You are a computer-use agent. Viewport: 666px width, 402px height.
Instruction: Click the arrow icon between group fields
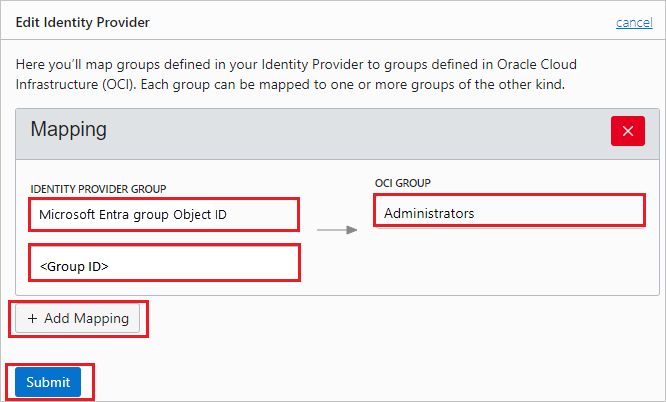337,230
